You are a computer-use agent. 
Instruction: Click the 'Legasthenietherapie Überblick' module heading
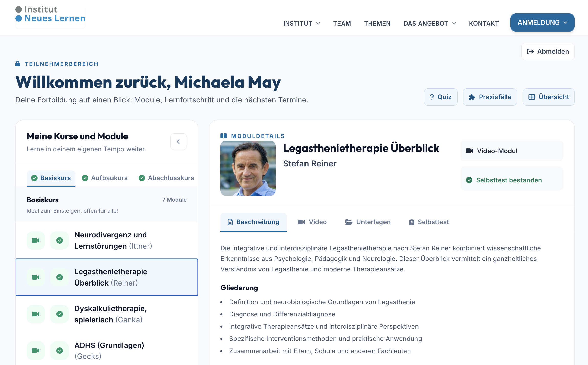361,148
